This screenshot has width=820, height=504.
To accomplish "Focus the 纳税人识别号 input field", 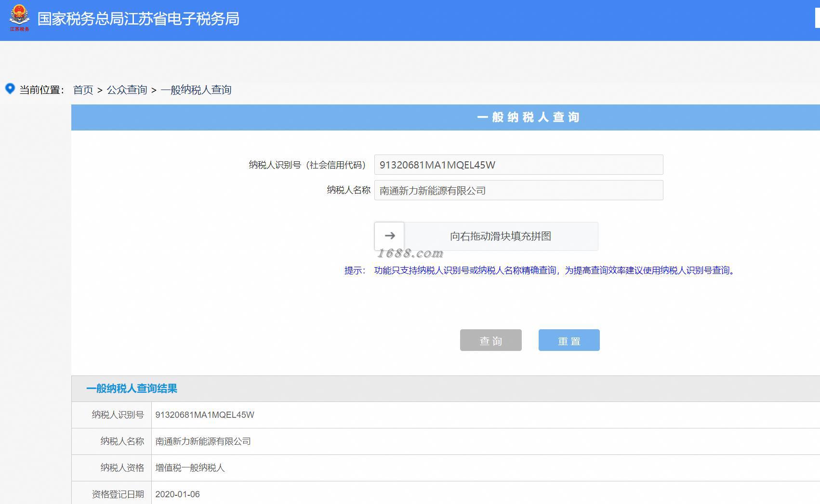I will [x=518, y=165].
